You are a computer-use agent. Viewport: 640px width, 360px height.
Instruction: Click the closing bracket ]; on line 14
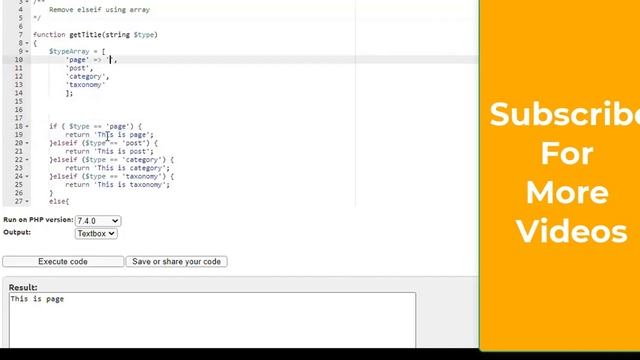point(69,93)
